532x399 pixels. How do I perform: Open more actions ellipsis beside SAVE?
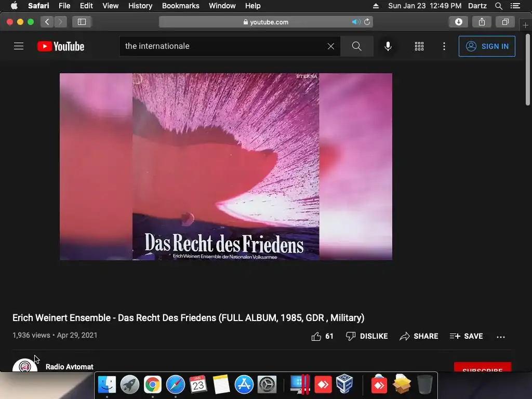click(x=501, y=337)
